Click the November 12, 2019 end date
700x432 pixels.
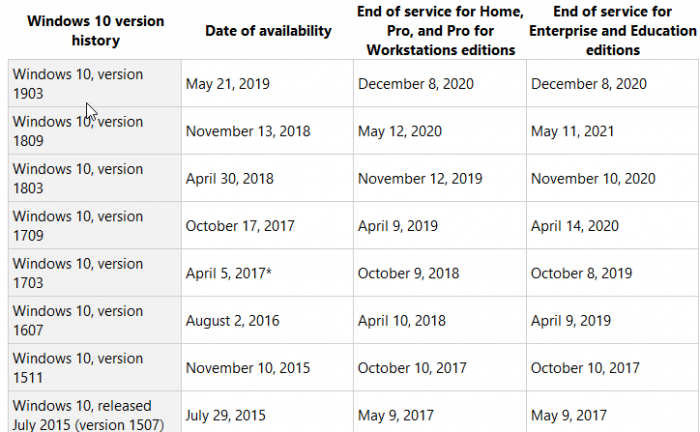420,178
